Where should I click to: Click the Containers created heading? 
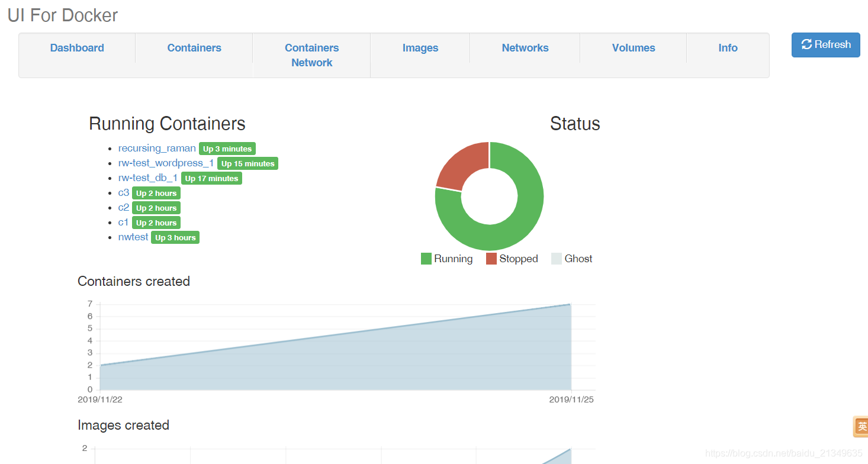click(134, 281)
